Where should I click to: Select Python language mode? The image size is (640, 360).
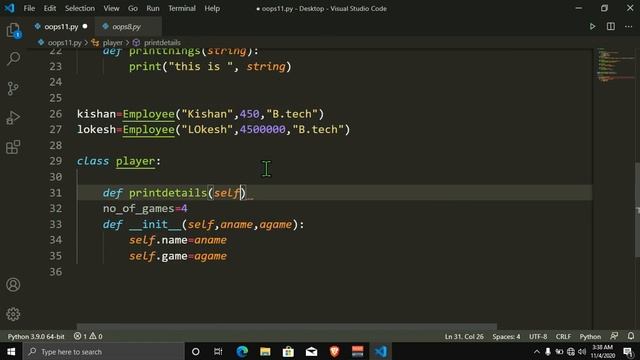(590, 336)
